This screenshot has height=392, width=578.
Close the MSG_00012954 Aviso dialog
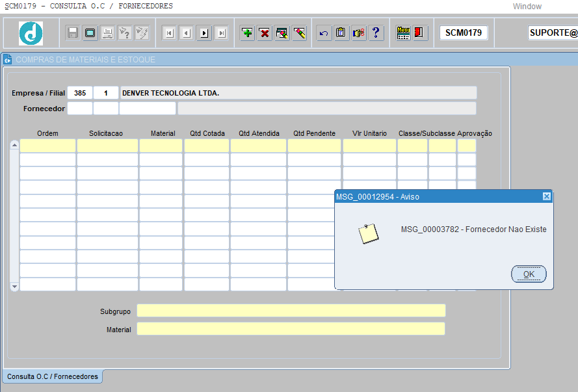click(x=547, y=196)
